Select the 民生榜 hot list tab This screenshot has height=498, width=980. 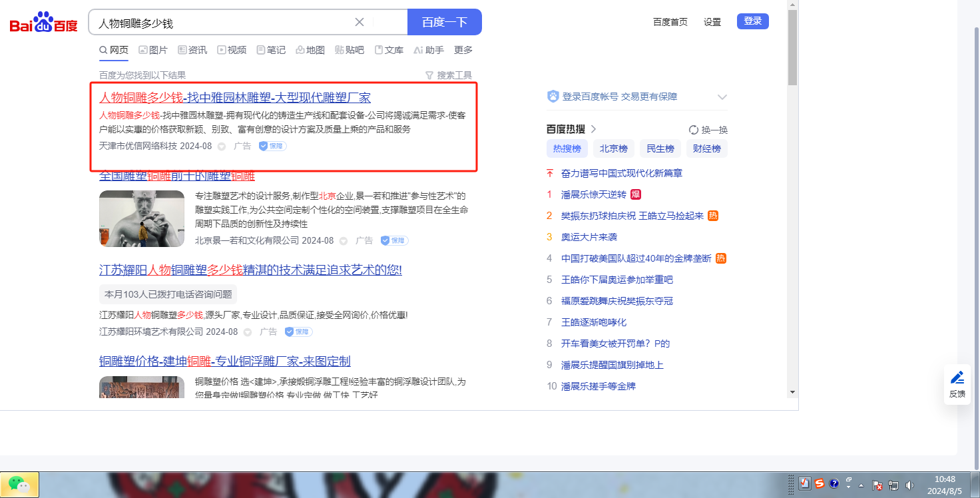(660, 148)
